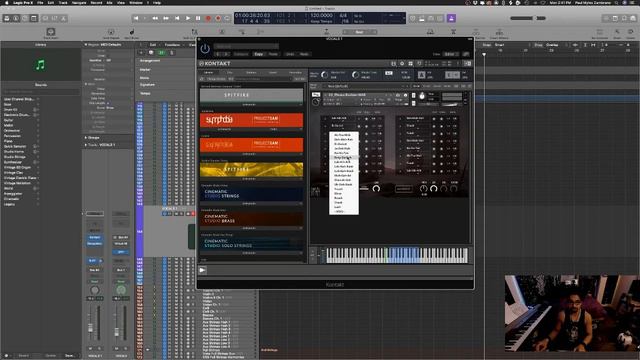Click the KONTAKT logo
The image size is (640, 360).
point(215,64)
